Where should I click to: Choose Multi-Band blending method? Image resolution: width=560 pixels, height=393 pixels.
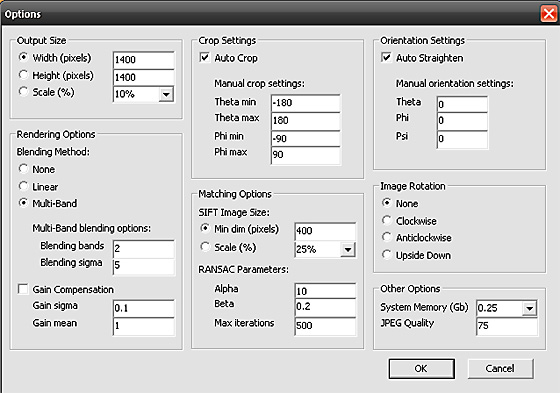click(x=23, y=203)
